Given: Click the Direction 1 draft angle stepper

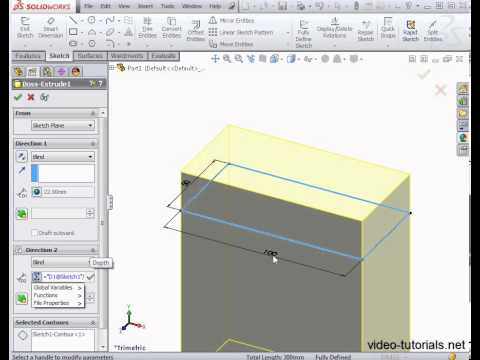Looking at the screenshot, I should pyautogui.click(x=90, y=213).
